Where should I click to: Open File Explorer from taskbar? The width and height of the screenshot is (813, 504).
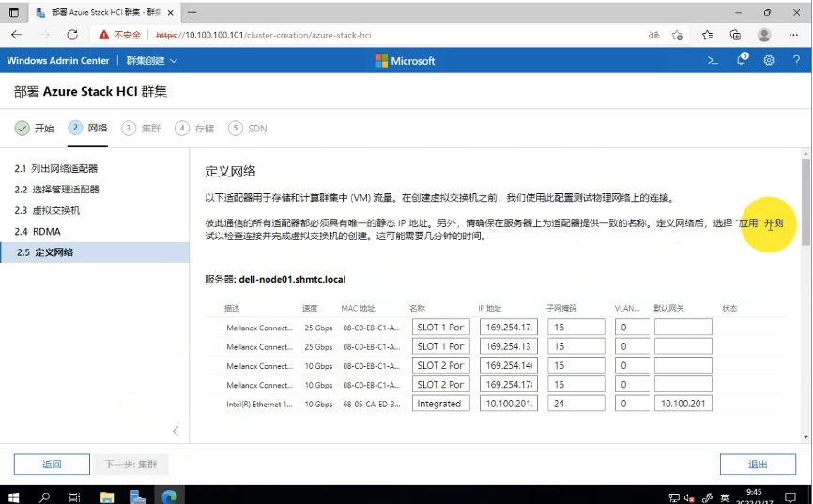tap(107, 497)
